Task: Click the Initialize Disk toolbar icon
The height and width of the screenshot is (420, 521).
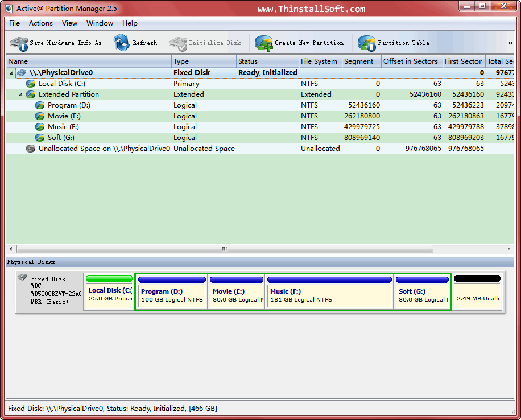Action: (x=178, y=44)
